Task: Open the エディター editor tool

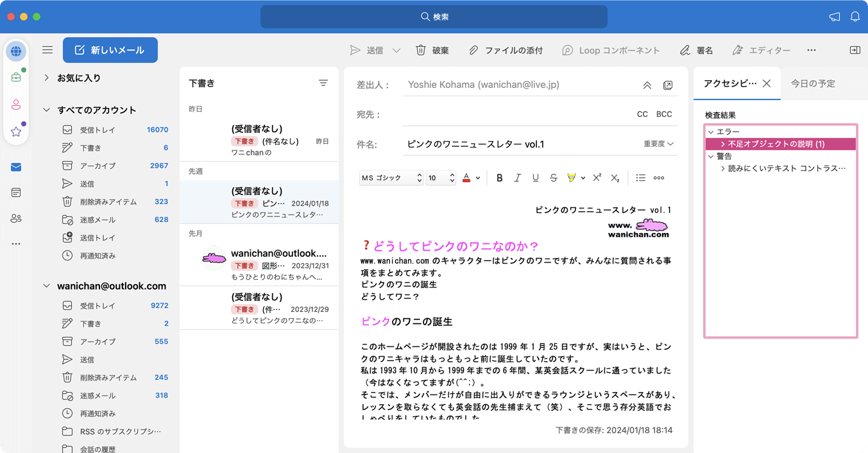Action: tap(761, 50)
